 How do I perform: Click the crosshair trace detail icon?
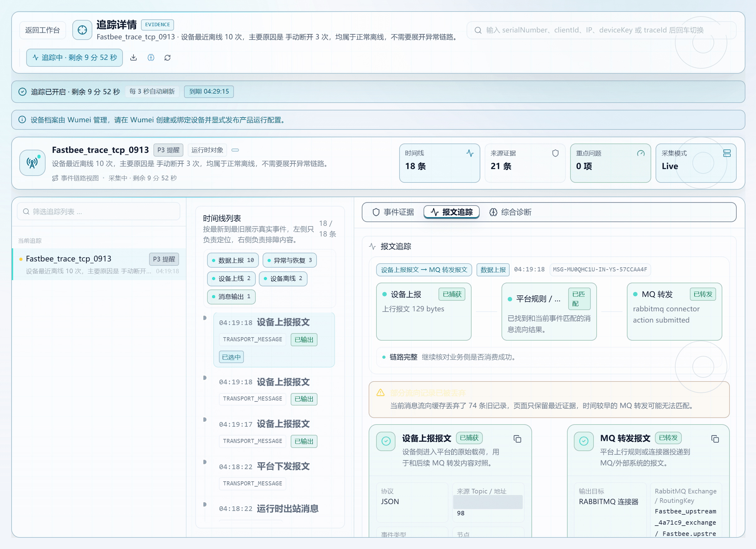click(82, 30)
